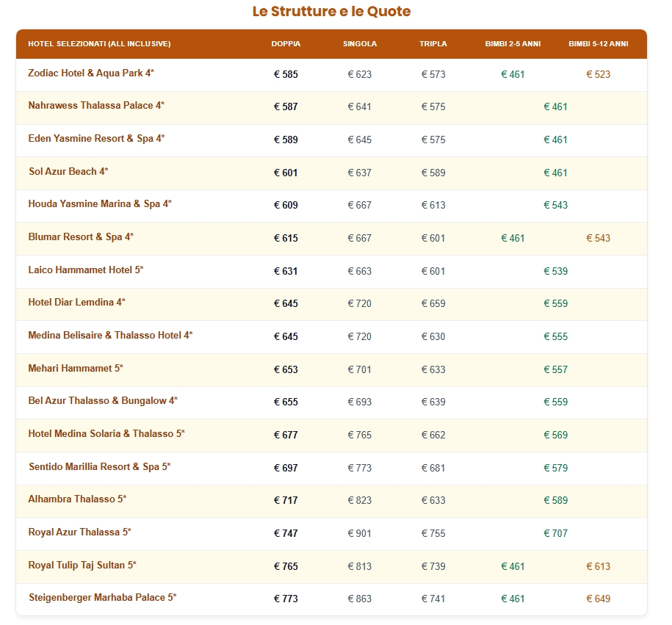Select the TRIPLA column header
The height and width of the screenshot is (625, 672).
click(433, 44)
